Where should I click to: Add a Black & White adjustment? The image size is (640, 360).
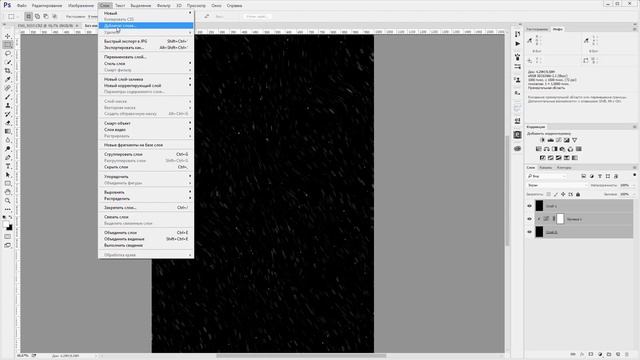[555, 149]
